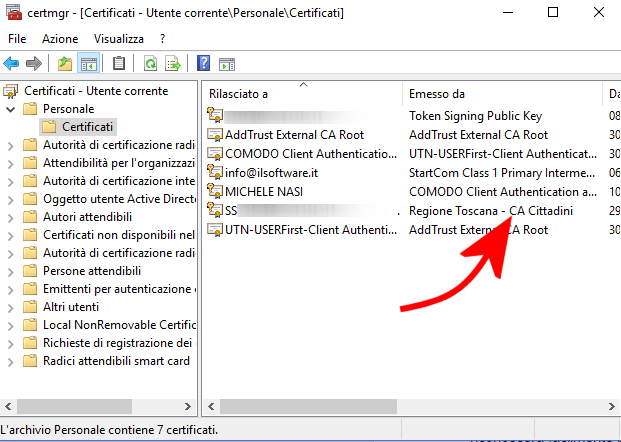Click certificate icon beside info@ilsoftware.it
This screenshot has height=442, width=621.
coord(215,173)
